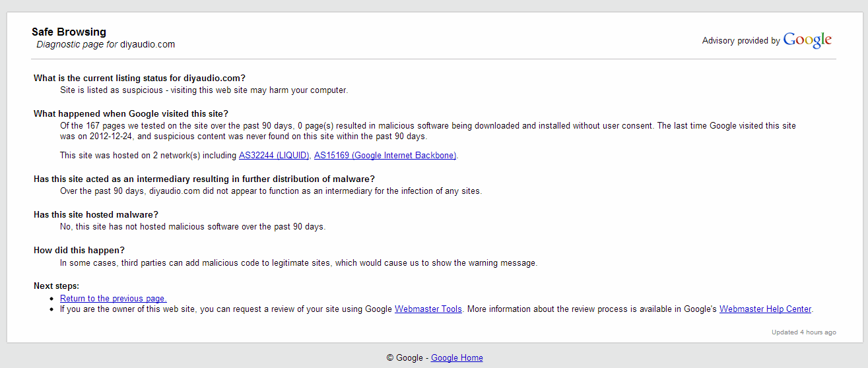868x368 pixels.
Task: Click the 'Next steps:' heading
Action: [56, 286]
